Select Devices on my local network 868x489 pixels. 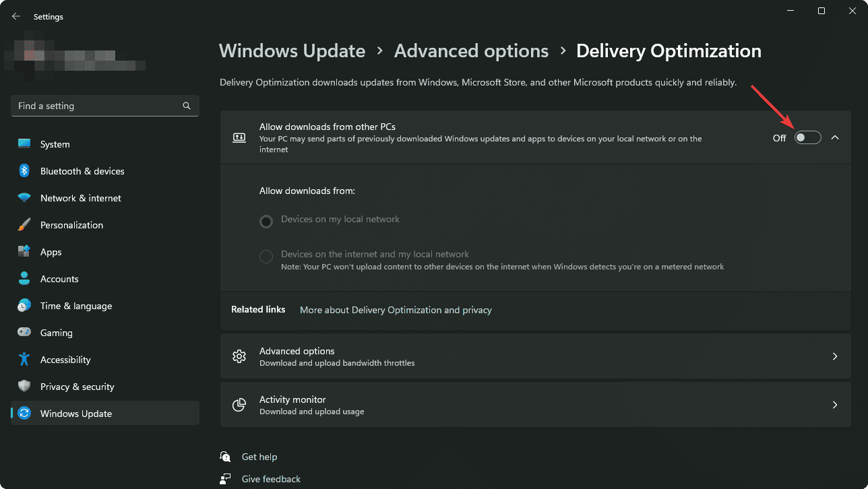tap(266, 221)
